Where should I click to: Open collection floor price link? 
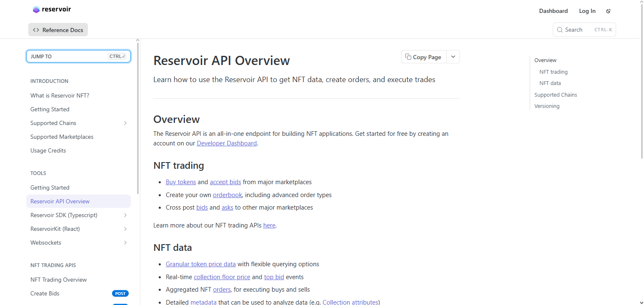point(222,277)
